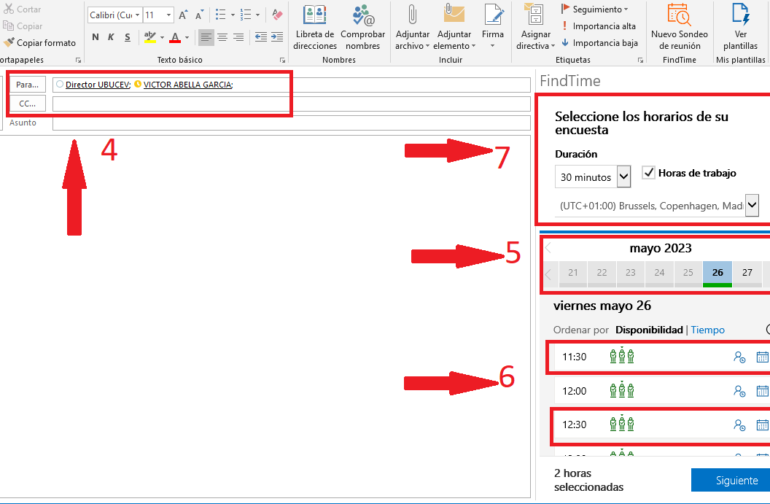770x504 pixels.
Task: Toggle italic (K) formatting
Action: pyautogui.click(x=111, y=37)
